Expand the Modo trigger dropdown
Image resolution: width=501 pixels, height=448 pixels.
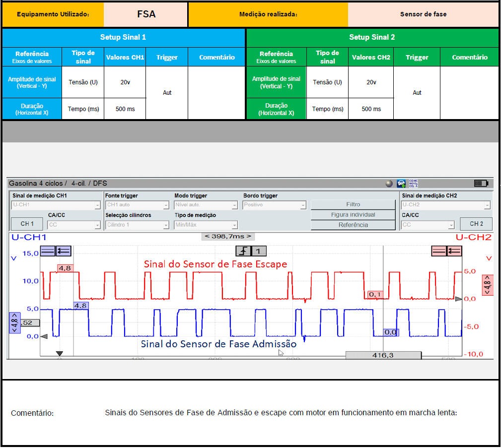[206, 205]
